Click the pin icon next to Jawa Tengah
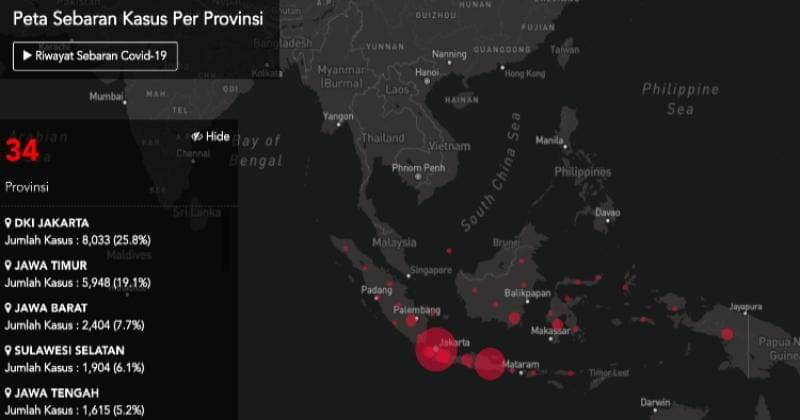Image resolution: width=800 pixels, height=420 pixels. 9,394
